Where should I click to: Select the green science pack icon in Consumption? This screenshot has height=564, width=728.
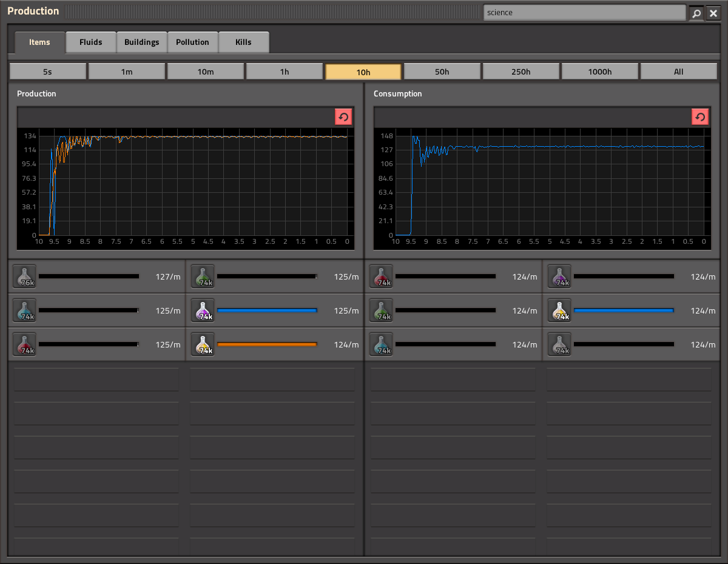pos(381,311)
